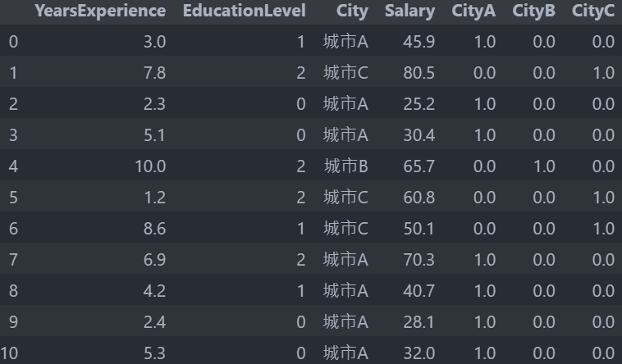
Task: Click CityC value 1.0 in row 5
Action: point(604,198)
